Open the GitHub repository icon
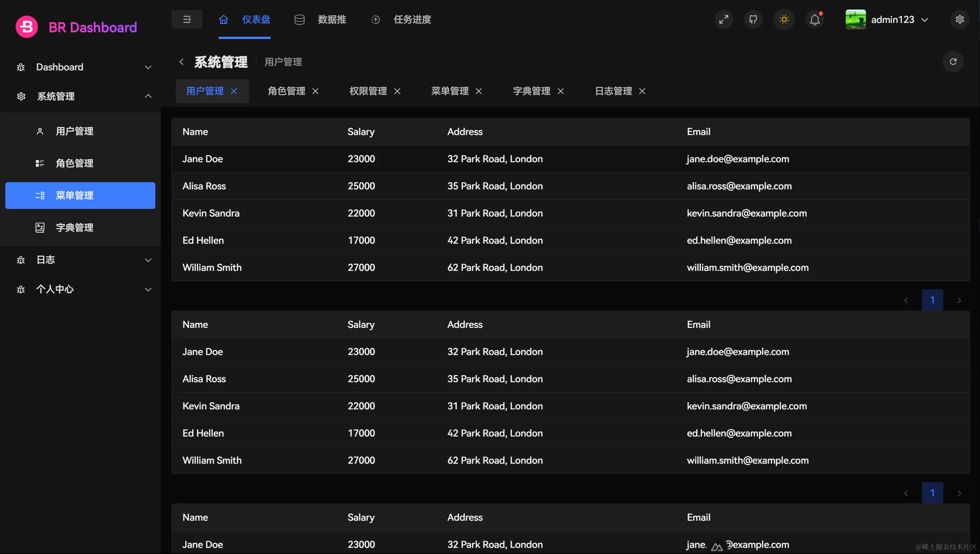 [753, 19]
